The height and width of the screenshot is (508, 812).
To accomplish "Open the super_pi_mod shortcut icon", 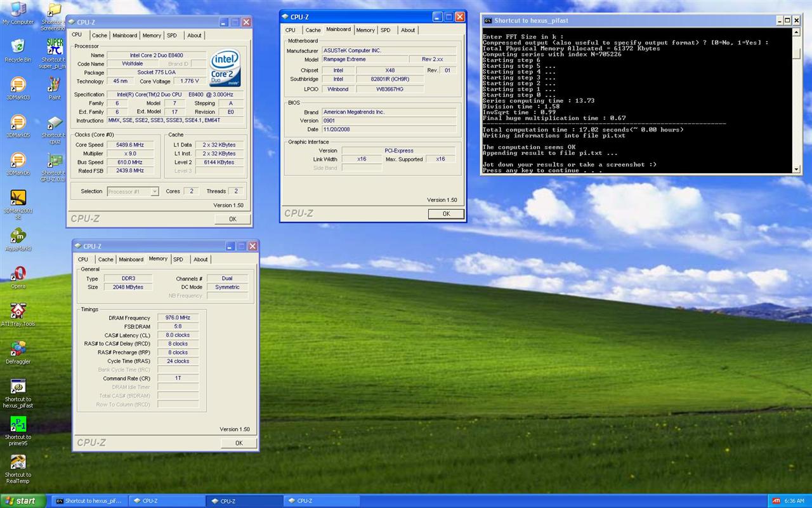I will (x=55, y=46).
